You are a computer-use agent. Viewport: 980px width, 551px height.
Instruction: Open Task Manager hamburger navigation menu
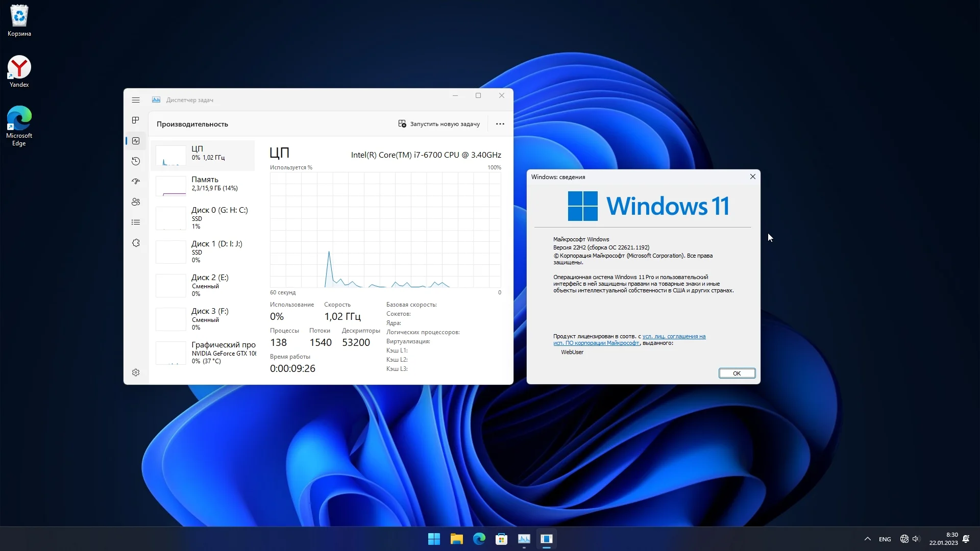[x=136, y=100]
